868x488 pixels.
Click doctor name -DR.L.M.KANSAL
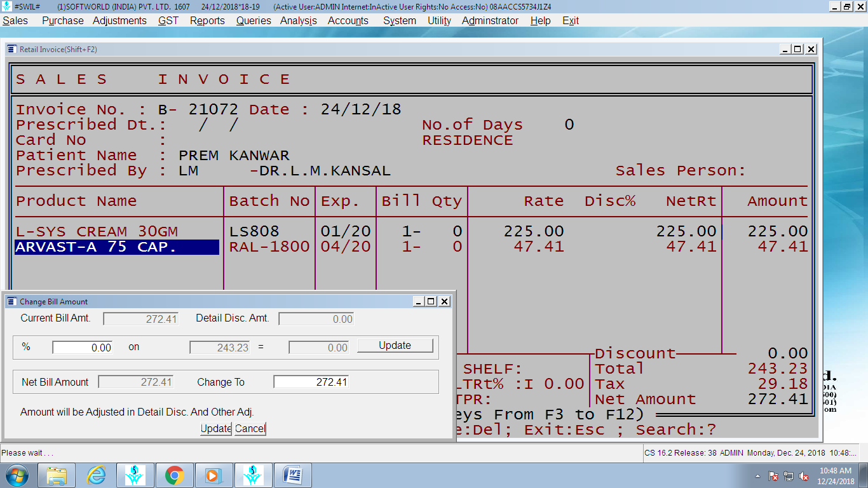tap(320, 170)
